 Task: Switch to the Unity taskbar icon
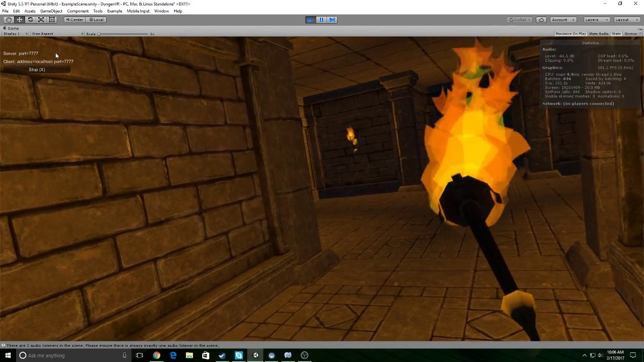click(x=255, y=355)
